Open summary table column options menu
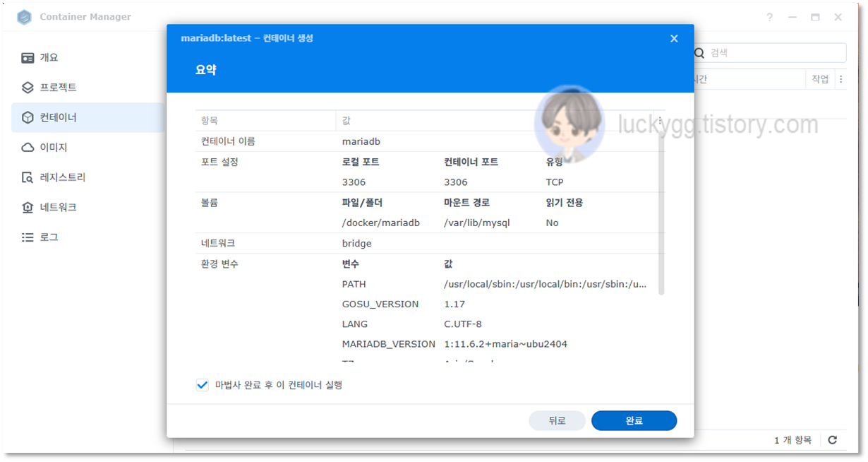The image size is (868, 462). tap(660, 121)
